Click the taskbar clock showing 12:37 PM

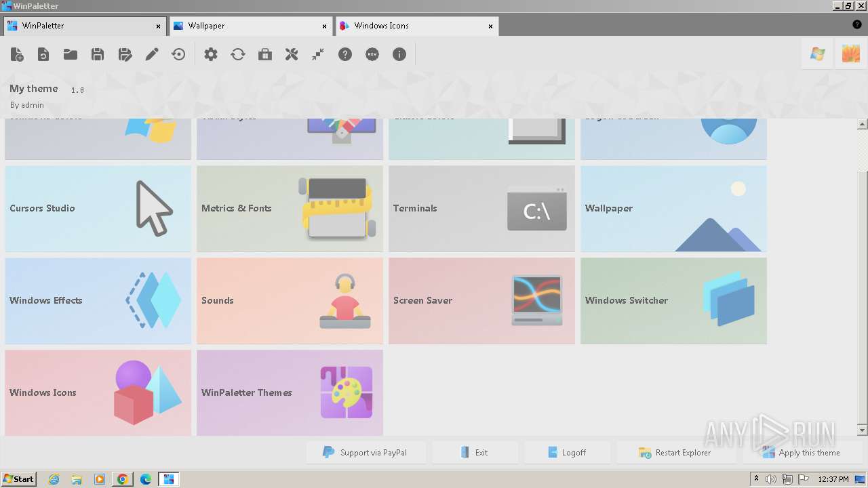[834, 479]
